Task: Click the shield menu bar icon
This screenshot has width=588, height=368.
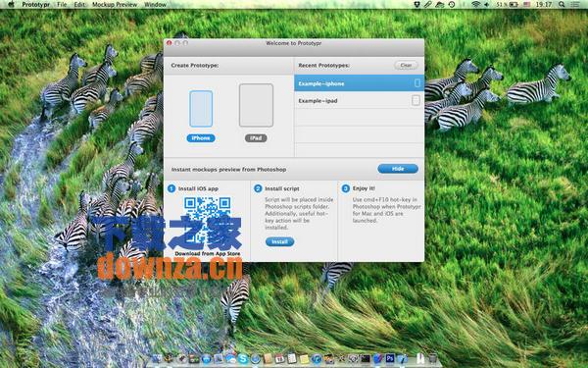Action: (417, 5)
